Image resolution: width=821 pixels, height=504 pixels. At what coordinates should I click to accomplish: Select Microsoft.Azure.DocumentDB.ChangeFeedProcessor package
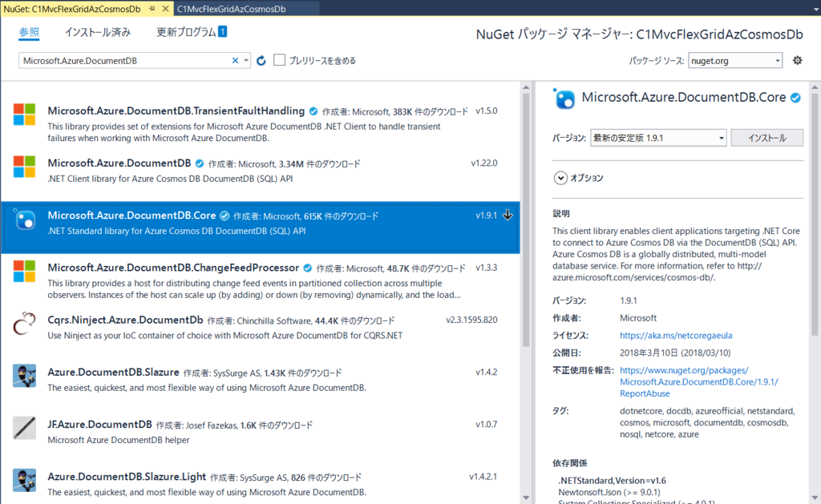[173, 268]
